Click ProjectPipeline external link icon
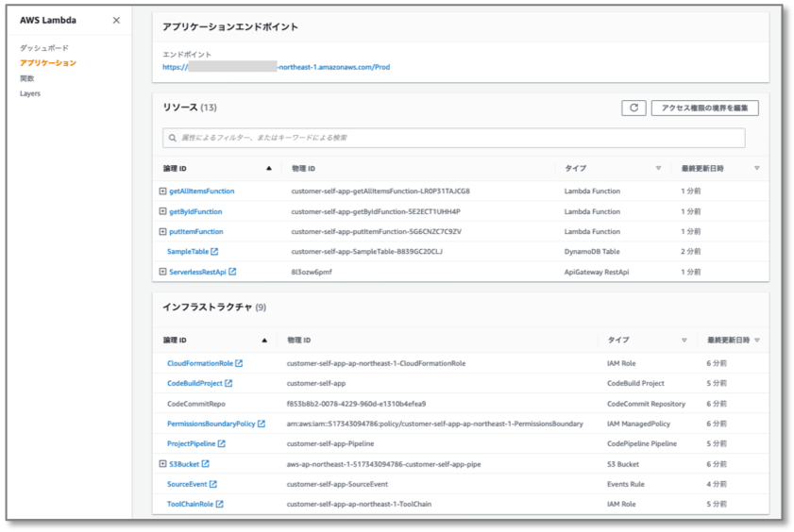 pos(222,443)
